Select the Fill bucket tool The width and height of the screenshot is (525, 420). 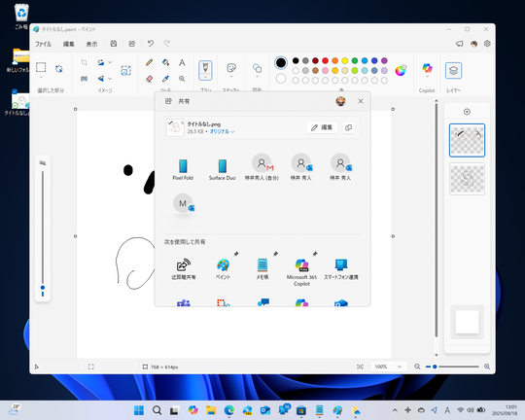pyautogui.click(x=165, y=62)
